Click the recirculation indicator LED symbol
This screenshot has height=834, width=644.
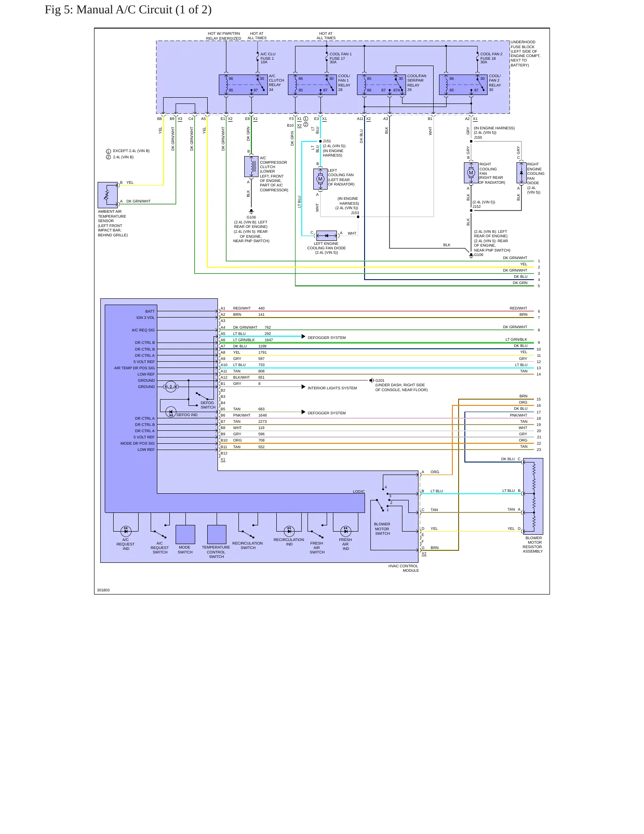[289, 531]
